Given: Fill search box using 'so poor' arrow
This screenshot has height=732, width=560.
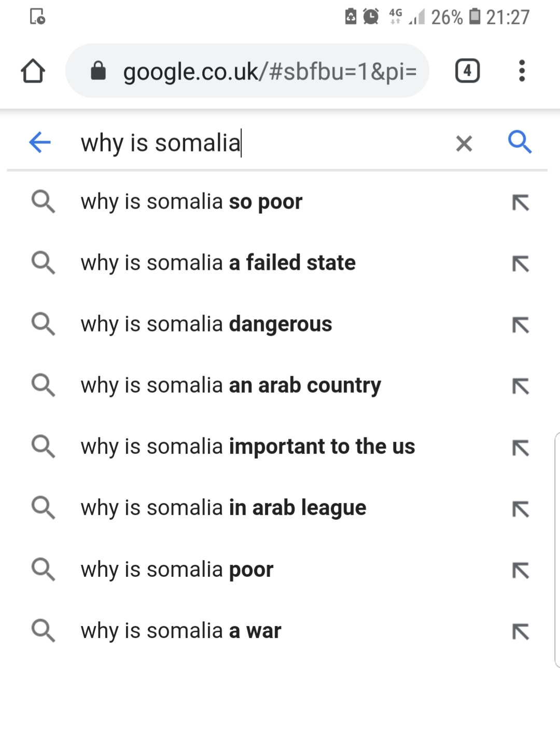Looking at the screenshot, I should coord(521,202).
